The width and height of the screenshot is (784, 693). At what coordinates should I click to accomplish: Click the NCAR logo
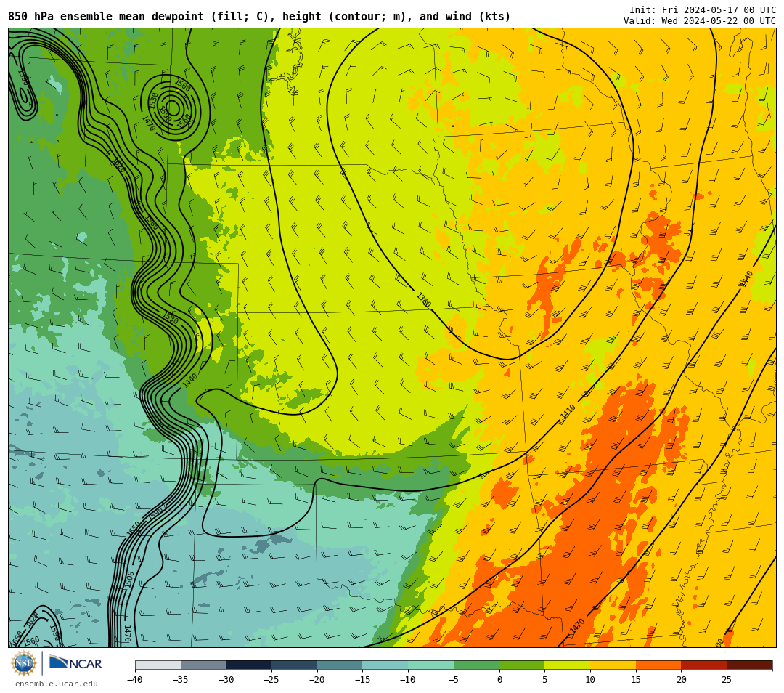point(75,663)
